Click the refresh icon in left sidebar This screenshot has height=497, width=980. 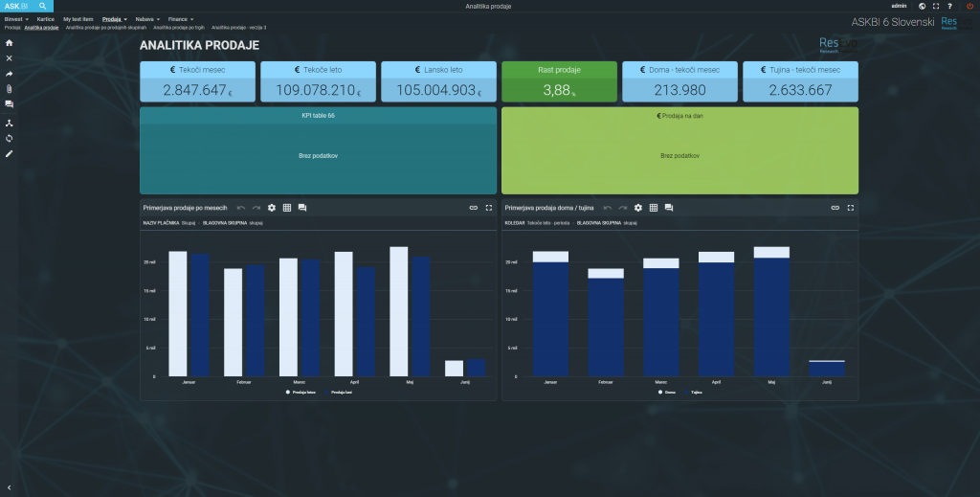pos(10,138)
